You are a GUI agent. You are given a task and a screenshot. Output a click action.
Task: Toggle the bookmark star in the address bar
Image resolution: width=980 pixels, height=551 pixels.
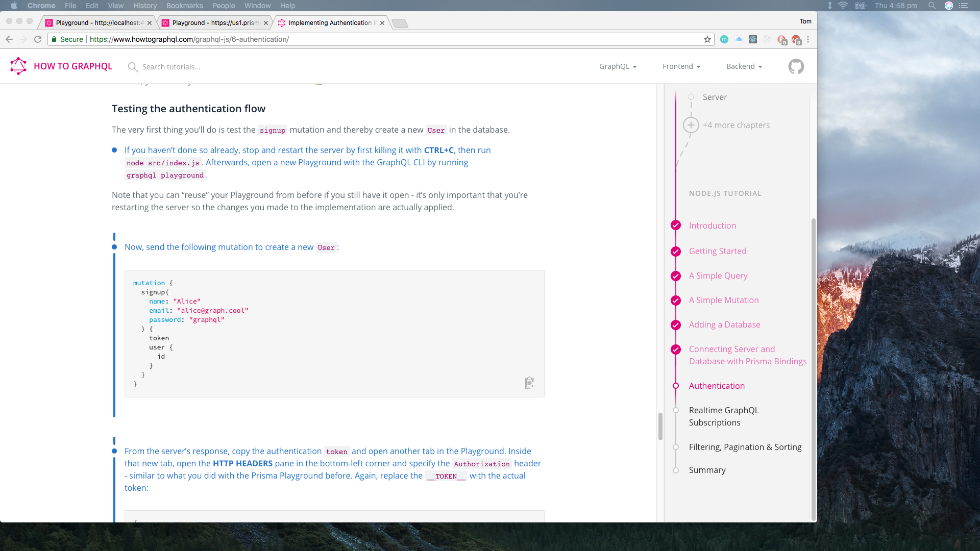[x=707, y=39]
